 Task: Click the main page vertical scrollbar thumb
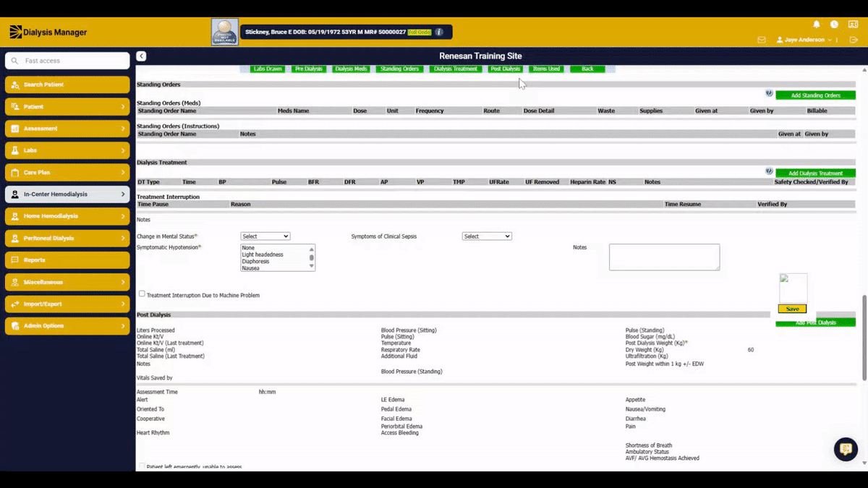(x=864, y=337)
